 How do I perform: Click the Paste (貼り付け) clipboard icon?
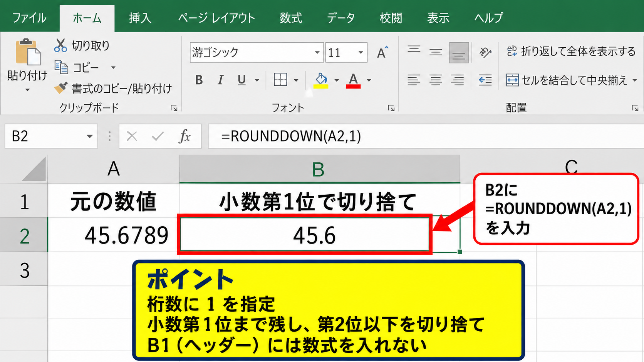tap(28, 52)
